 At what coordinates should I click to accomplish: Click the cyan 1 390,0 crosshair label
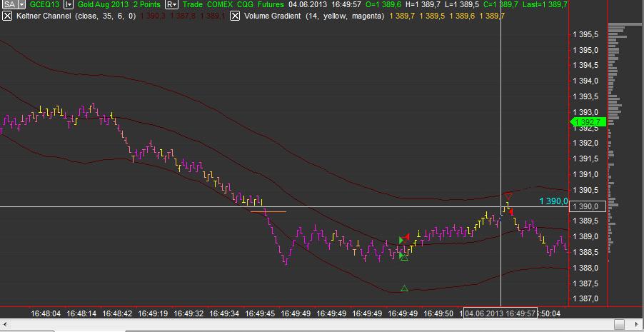pyautogui.click(x=553, y=201)
